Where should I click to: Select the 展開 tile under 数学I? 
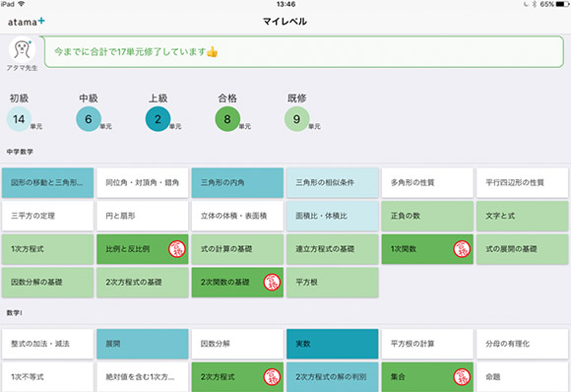(x=143, y=344)
